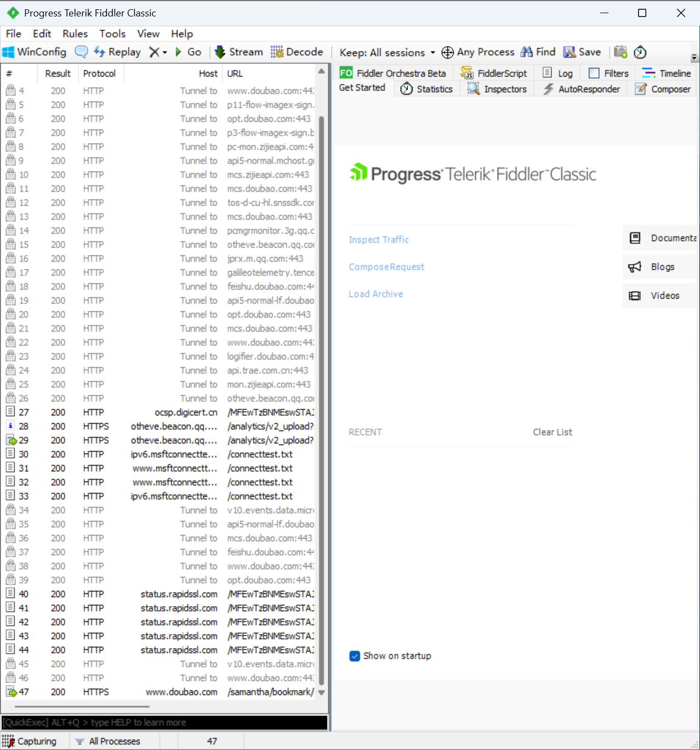
Task: Toggle Stream mode in toolbar
Action: tap(238, 52)
